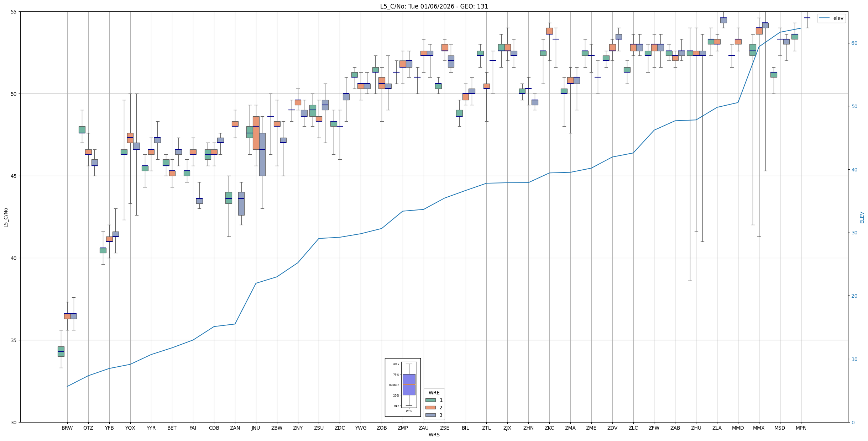Click the green OTZ box near 48
The height and width of the screenshot is (441, 868).
click(x=82, y=129)
